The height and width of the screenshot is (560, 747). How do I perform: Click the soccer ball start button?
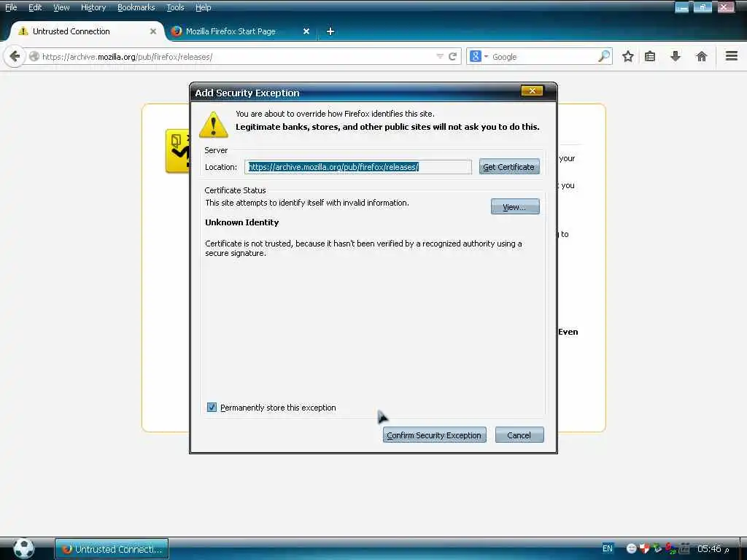pos(23,548)
